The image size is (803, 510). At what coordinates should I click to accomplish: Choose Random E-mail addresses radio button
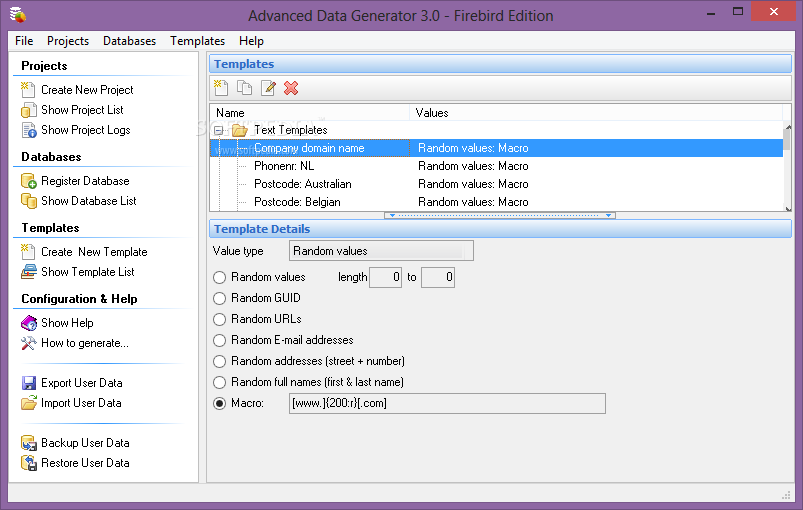pos(219,340)
